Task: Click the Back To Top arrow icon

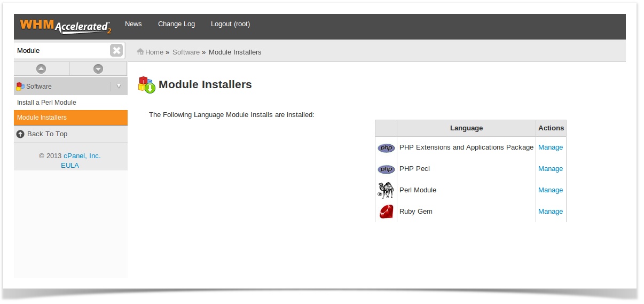Action: coord(20,134)
